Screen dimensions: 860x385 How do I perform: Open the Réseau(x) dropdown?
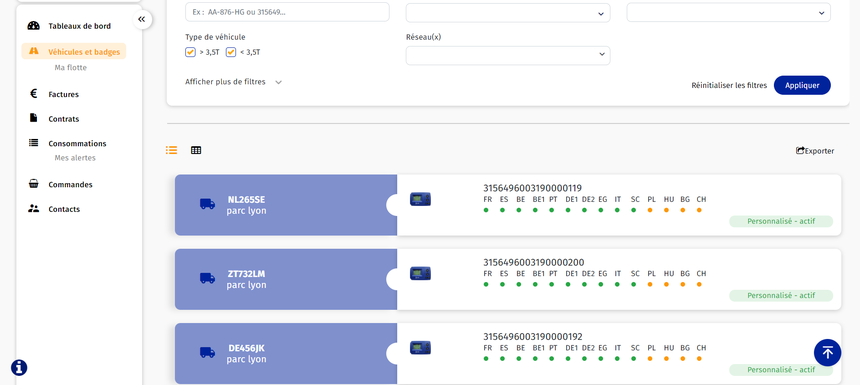pyautogui.click(x=508, y=55)
